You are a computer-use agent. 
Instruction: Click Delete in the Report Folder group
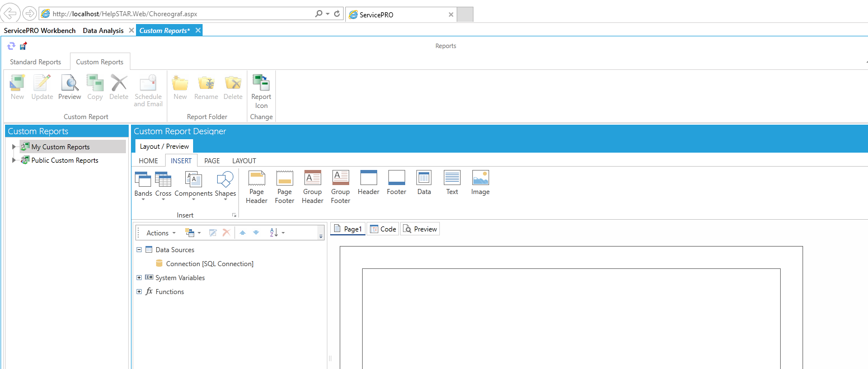click(233, 88)
